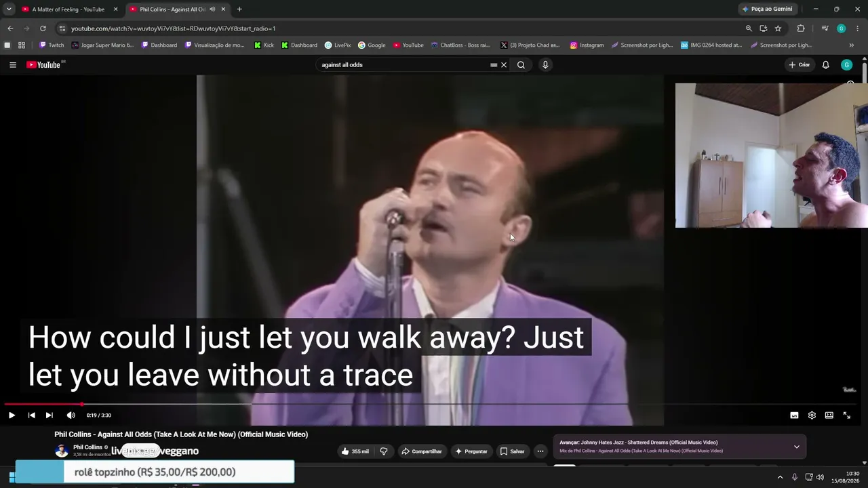Open more video actions (three dots)
The width and height of the screenshot is (868, 488).
(x=540, y=451)
